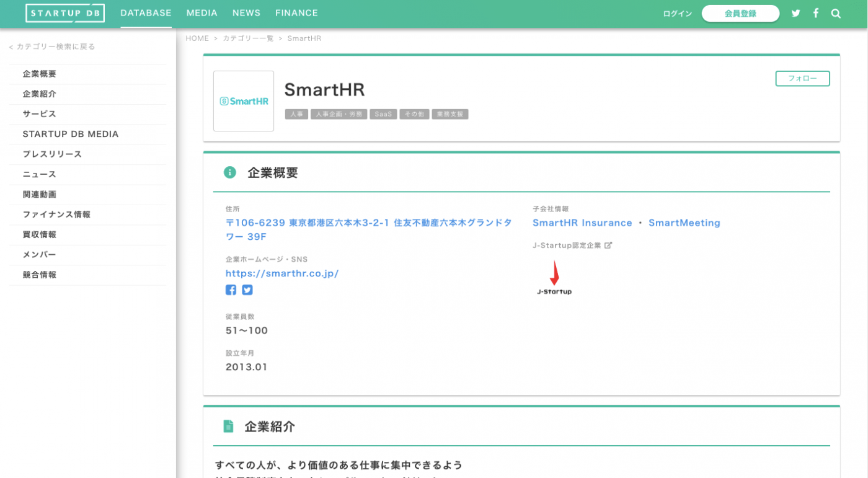
Task: Click the 人事 category tag
Action: pos(296,115)
